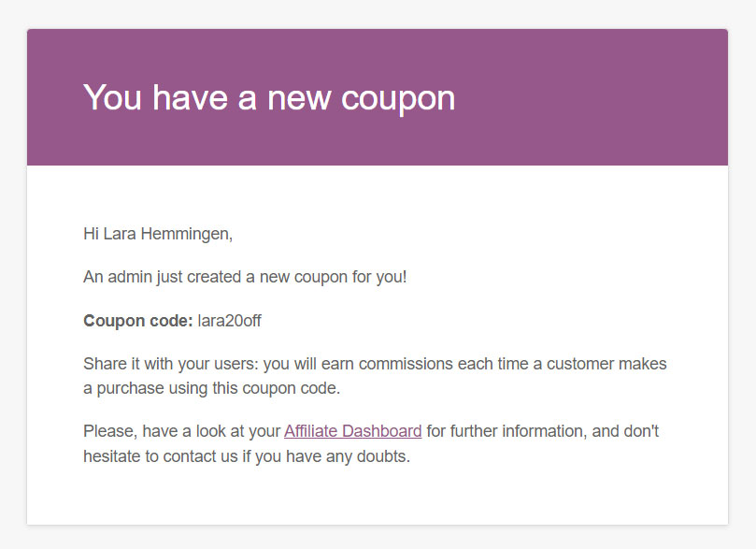This screenshot has width=756, height=549.
Task: Open the Affiliate Dashboard link
Action: point(352,431)
